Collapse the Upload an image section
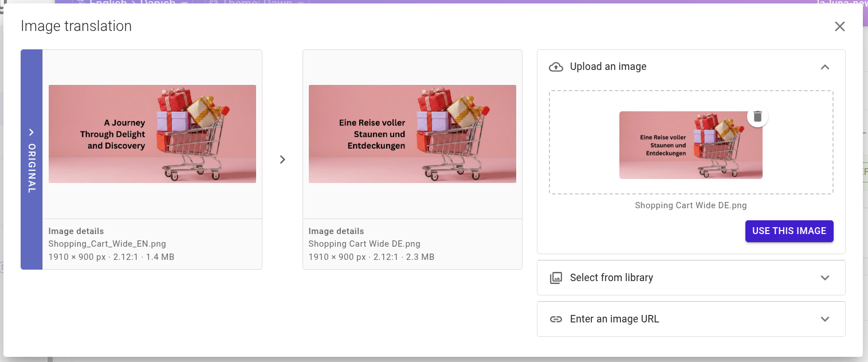 (825, 67)
